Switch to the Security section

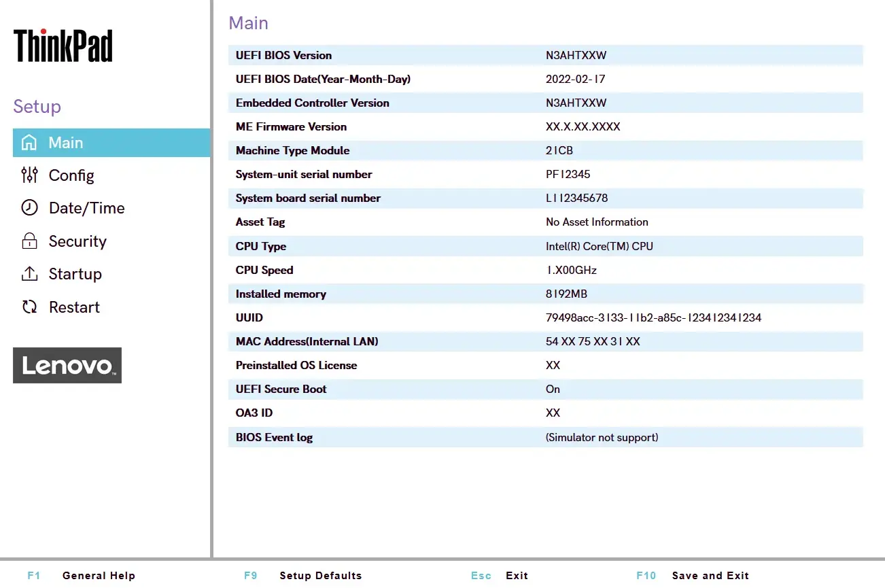click(x=77, y=241)
